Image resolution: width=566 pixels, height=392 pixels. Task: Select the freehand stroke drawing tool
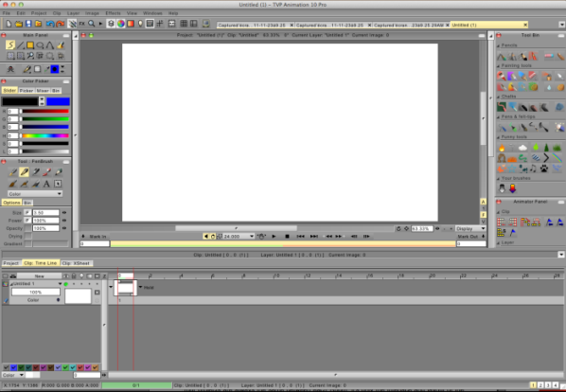click(10, 45)
